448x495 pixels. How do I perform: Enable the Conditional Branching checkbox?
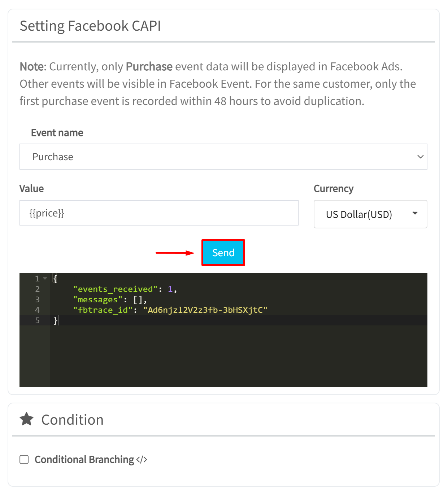click(24, 459)
